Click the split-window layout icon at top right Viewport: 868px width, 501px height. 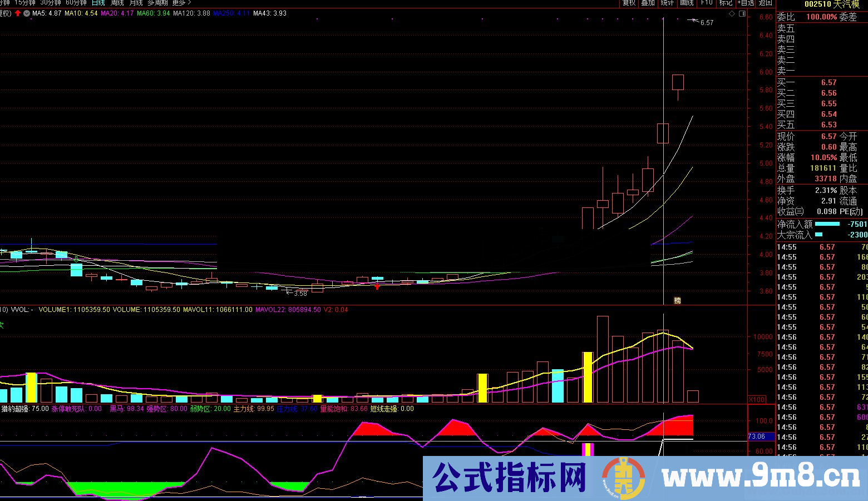[x=743, y=12]
